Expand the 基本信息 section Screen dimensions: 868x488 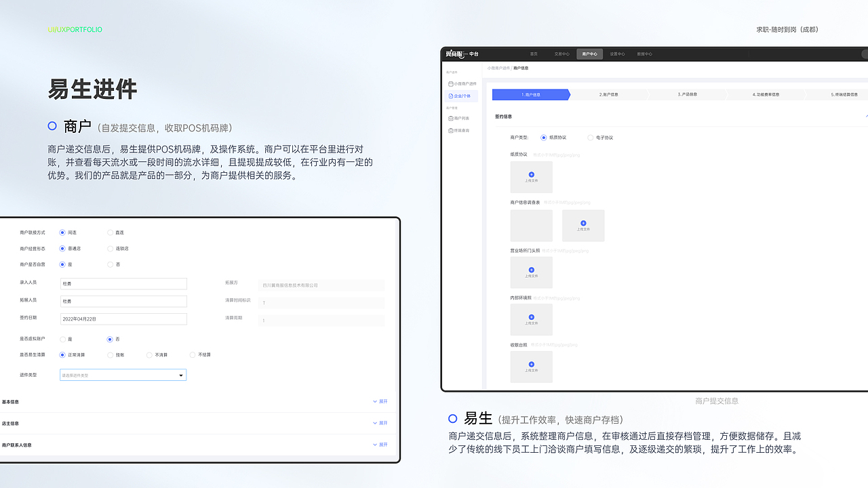click(380, 401)
